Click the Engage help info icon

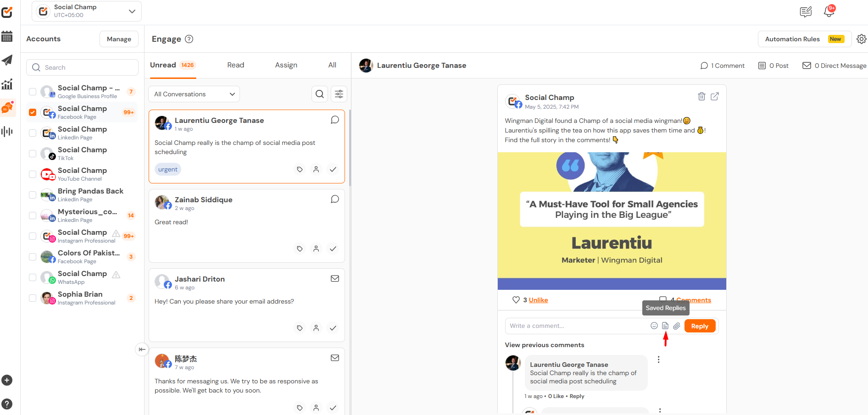coord(189,39)
